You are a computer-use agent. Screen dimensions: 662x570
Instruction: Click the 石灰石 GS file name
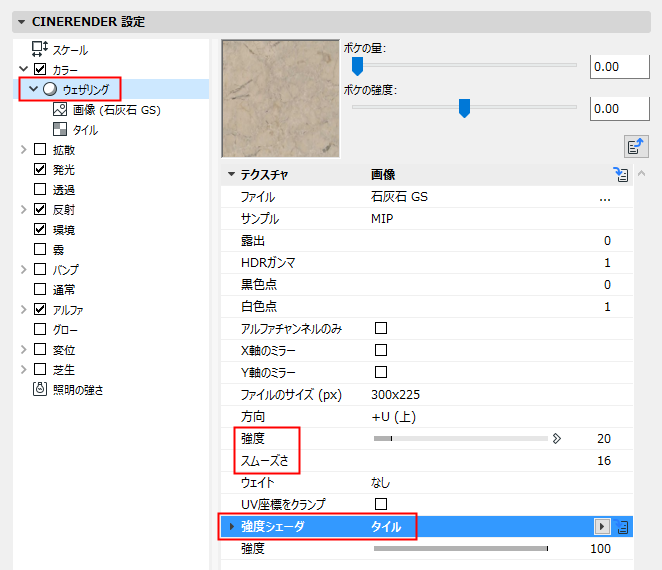pos(399,197)
